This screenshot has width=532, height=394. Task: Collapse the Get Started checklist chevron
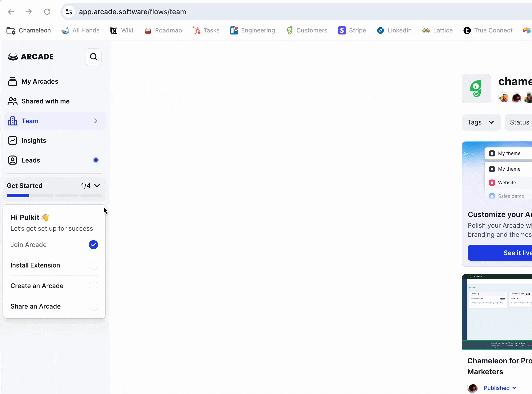click(x=97, y=186)
